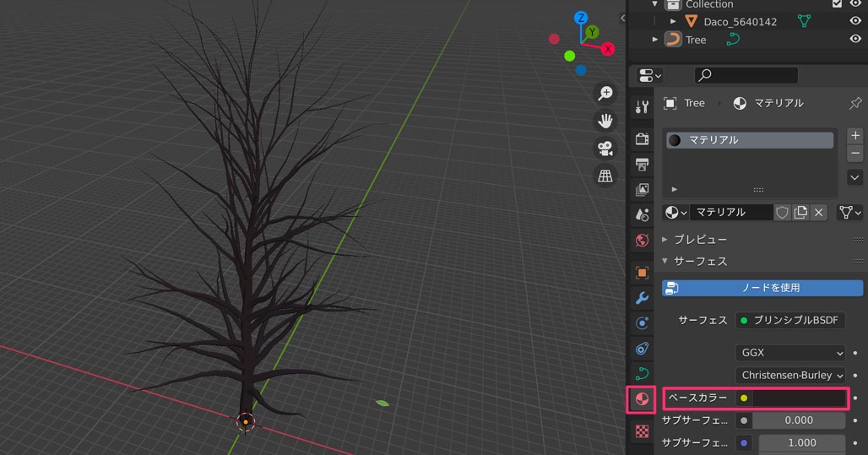The height and width of the screenshot is (455, 868).
Task: Click the viewport zoom magnifier icon
Action: (x=605, y=93)
